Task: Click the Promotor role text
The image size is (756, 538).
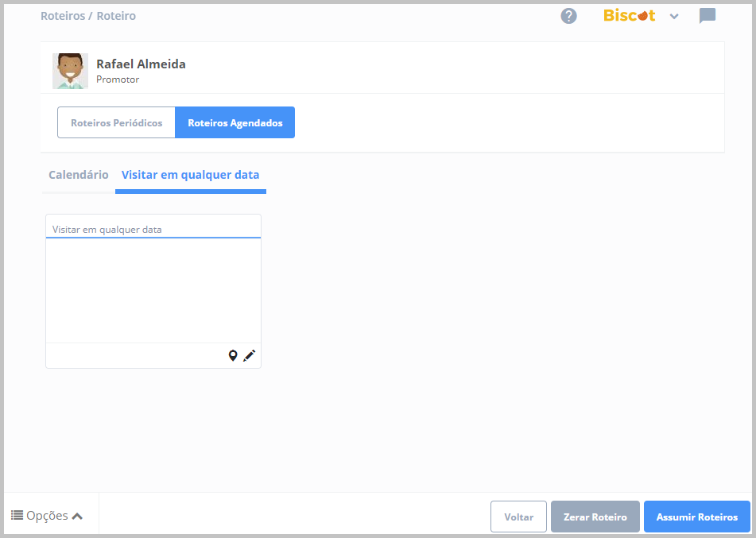Action: point(118,79)
